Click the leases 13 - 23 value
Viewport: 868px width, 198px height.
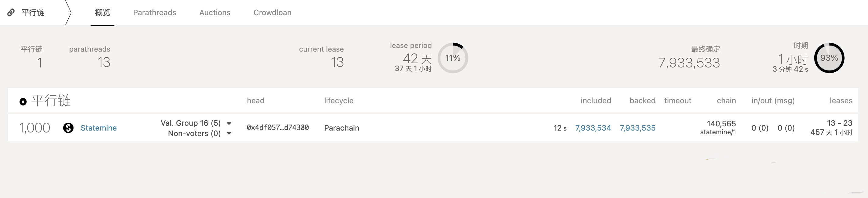839,123
